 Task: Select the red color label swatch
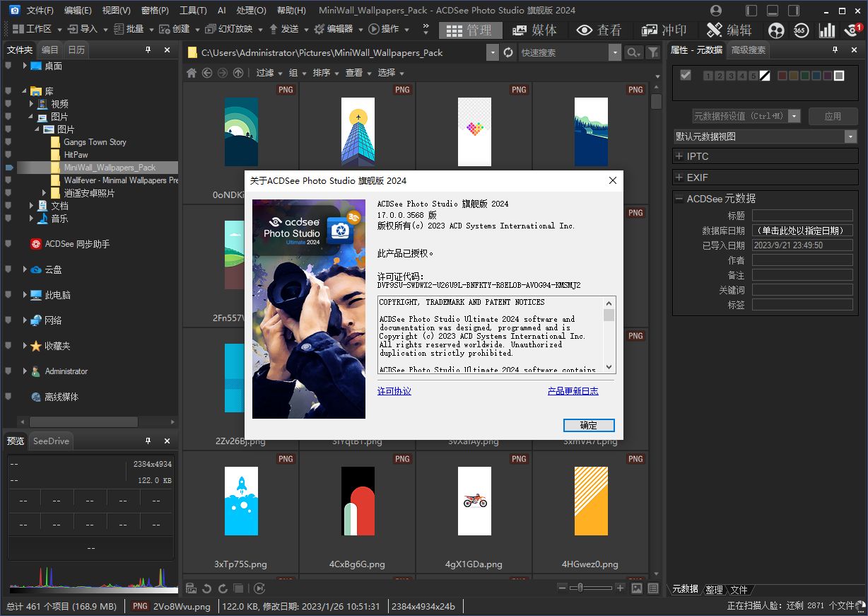tap(782, 76)
